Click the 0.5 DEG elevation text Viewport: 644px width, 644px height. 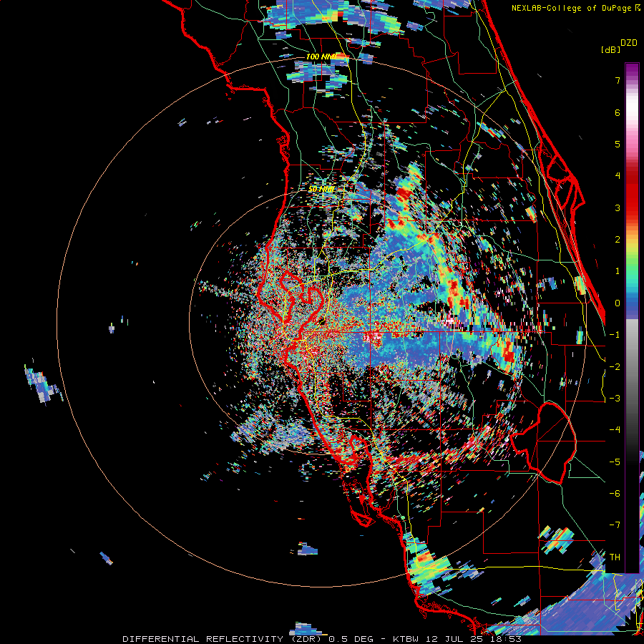pyautogui.click(x=351, y=639)
